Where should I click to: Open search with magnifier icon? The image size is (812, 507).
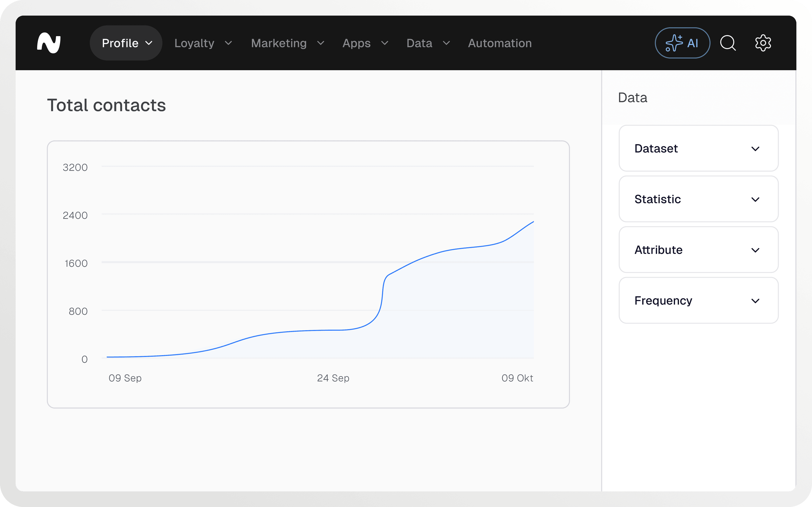[x=727, y=43]
